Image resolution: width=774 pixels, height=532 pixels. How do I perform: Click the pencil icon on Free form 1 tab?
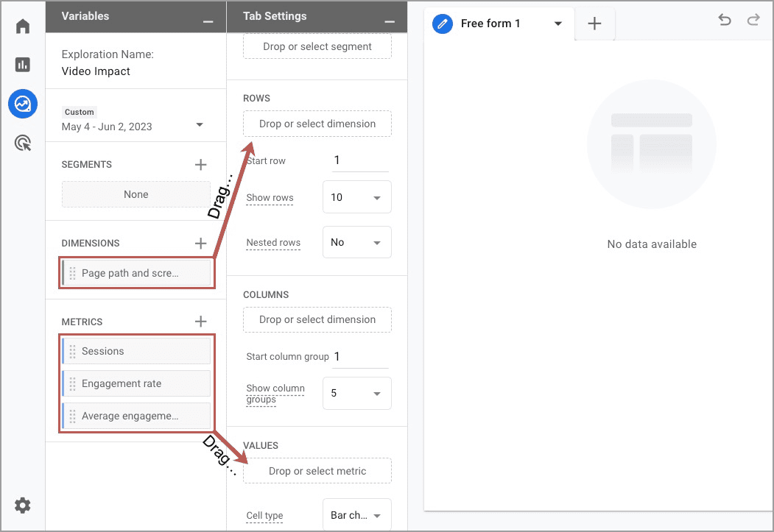click(443, 24)
